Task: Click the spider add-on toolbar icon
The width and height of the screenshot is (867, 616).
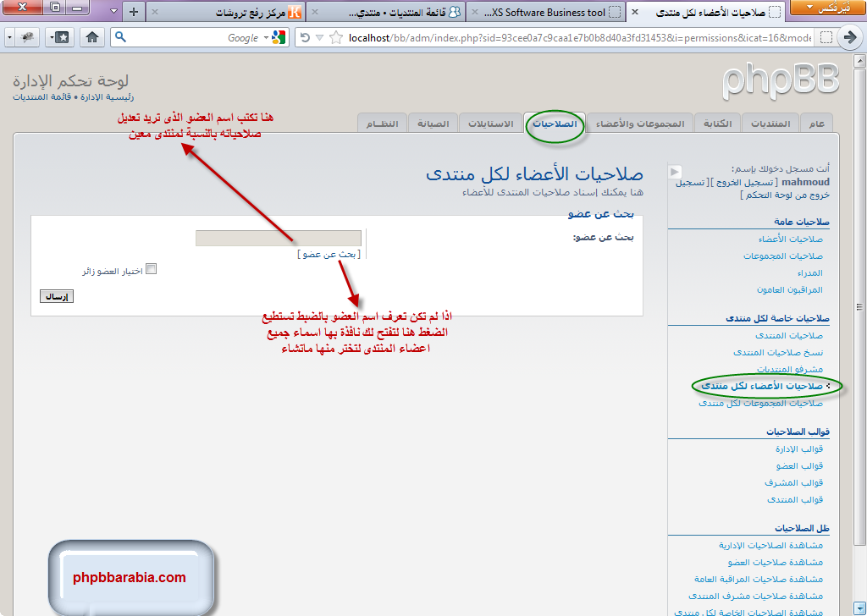Action: click(x=27, y=37)
